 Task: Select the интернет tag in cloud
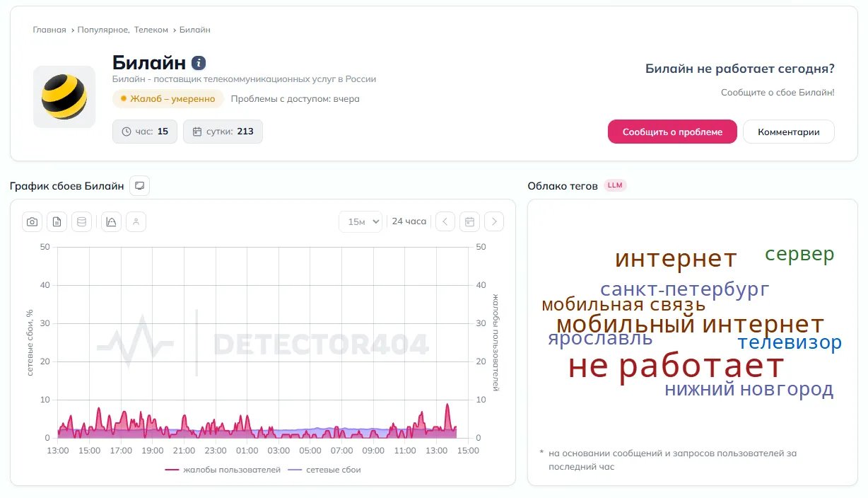click(676, 258)
